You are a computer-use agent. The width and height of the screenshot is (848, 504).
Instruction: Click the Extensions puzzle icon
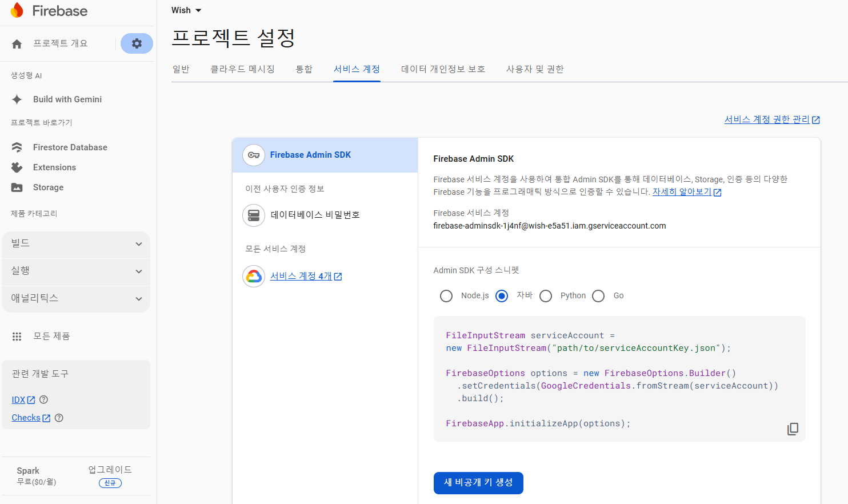click(17, 167)
